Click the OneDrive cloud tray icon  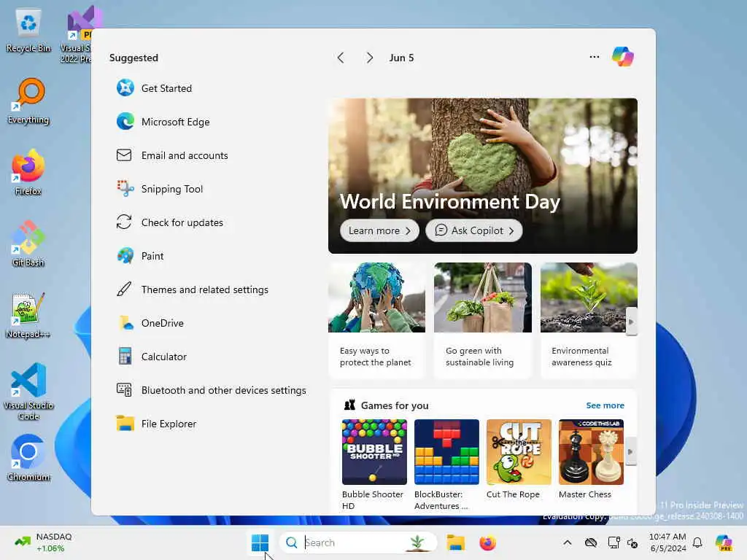pos(591,542)
